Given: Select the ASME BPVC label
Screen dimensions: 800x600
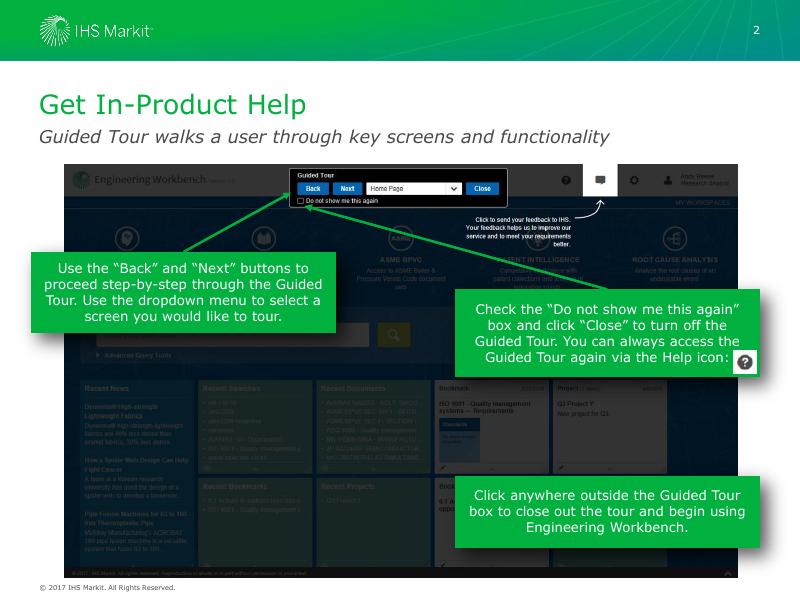Looking at the screenshot, I should (x=401, y=260).
